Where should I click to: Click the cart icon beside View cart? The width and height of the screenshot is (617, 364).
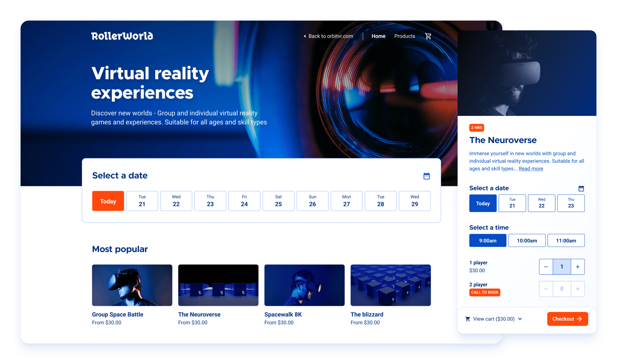[x=468, y=319]
